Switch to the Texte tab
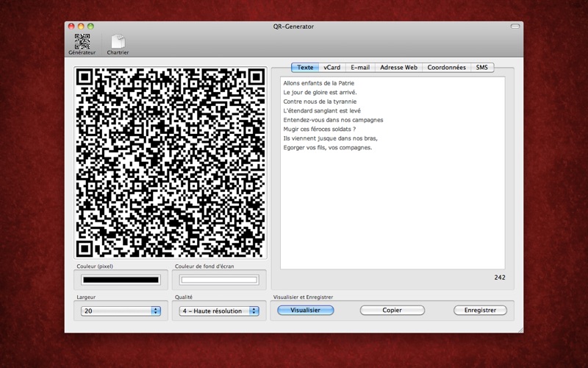 305,68
